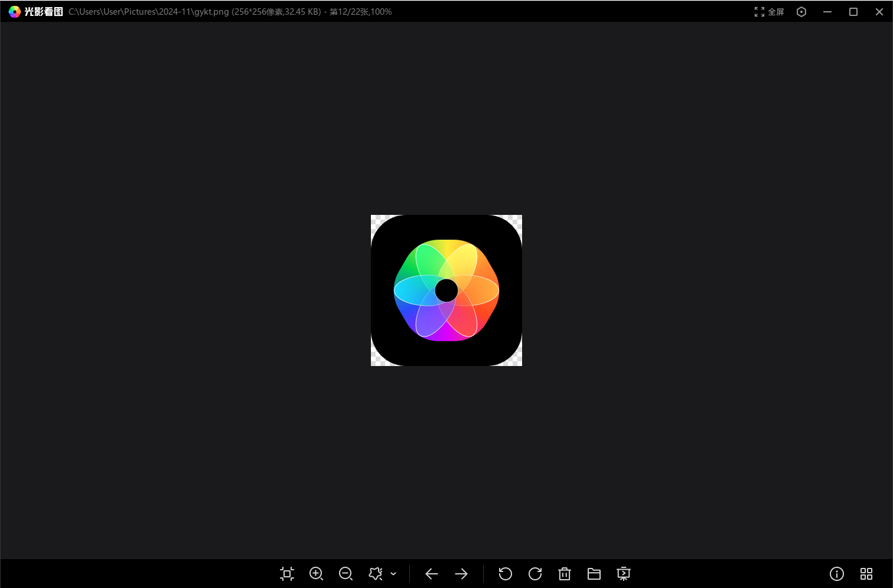893x588 pixels.
Task: Open the file folder icon
Action: [594, 574]
